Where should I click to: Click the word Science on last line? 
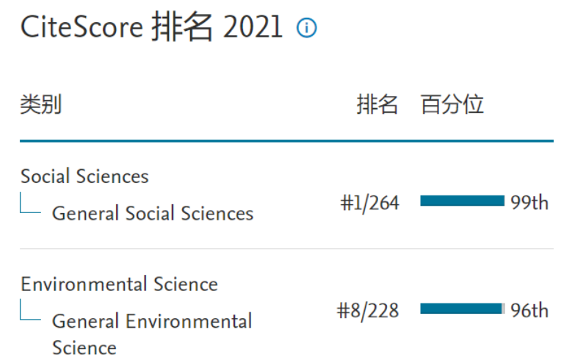pos(85,348)
